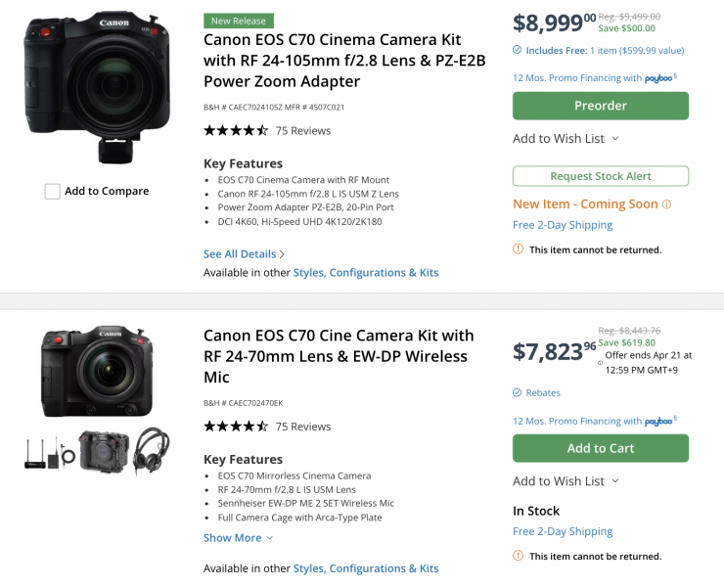The image size is (724, 588).
Task: Click the cannot-be-returned warning icon, first listing
Action: (518, 249)
